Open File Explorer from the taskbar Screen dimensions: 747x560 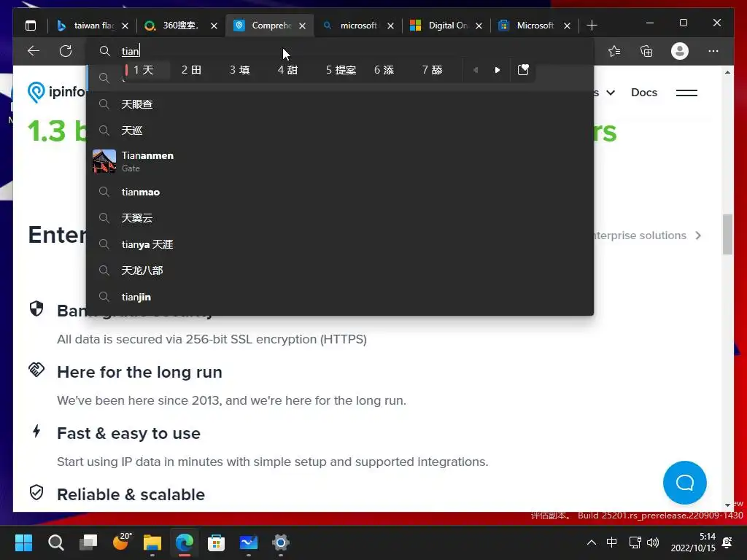coord(152,542)
